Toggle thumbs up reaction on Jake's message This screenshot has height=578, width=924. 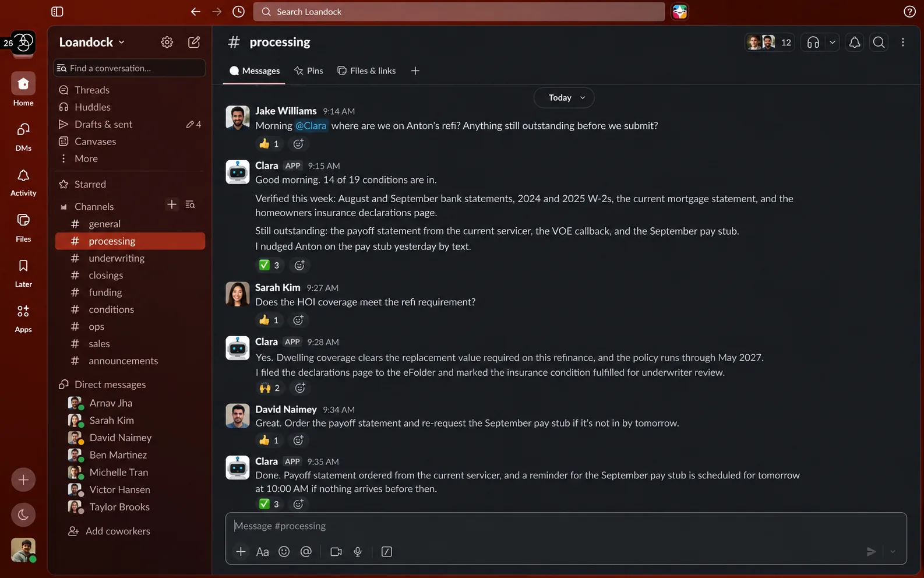pyautogui.click(x=269, y=144)
